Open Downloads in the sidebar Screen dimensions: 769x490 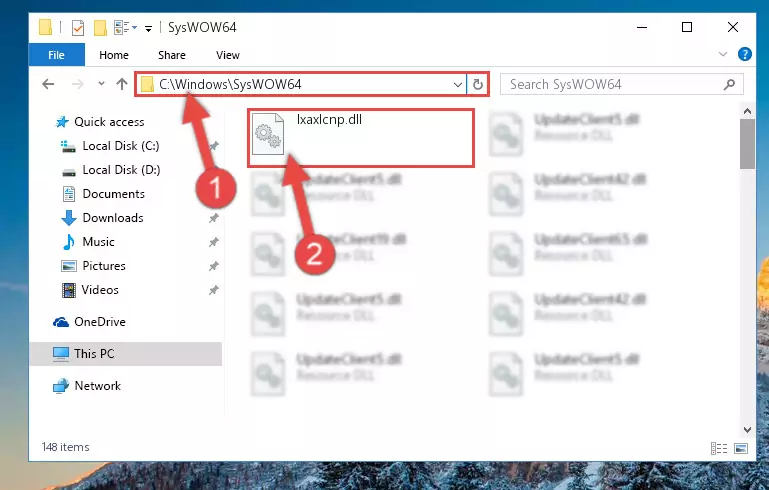coord(113,218)
